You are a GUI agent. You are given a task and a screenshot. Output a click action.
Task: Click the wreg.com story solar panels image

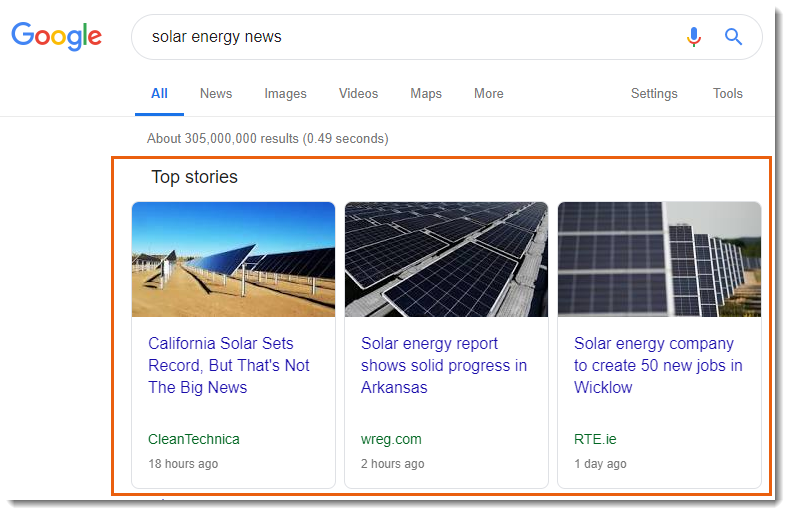446,260
